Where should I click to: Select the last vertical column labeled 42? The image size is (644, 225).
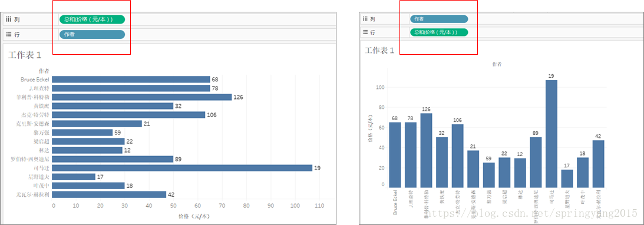[x=599, y=164]
